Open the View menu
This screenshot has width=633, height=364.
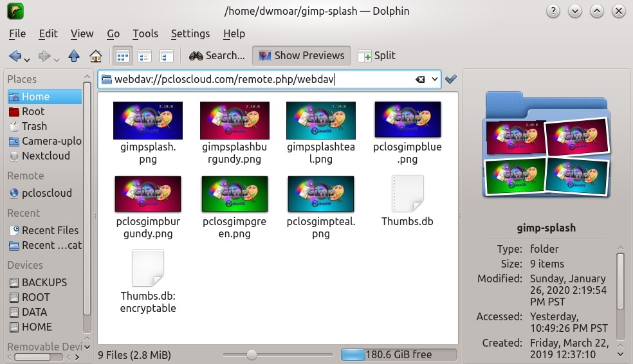click(x=82, y=33)
